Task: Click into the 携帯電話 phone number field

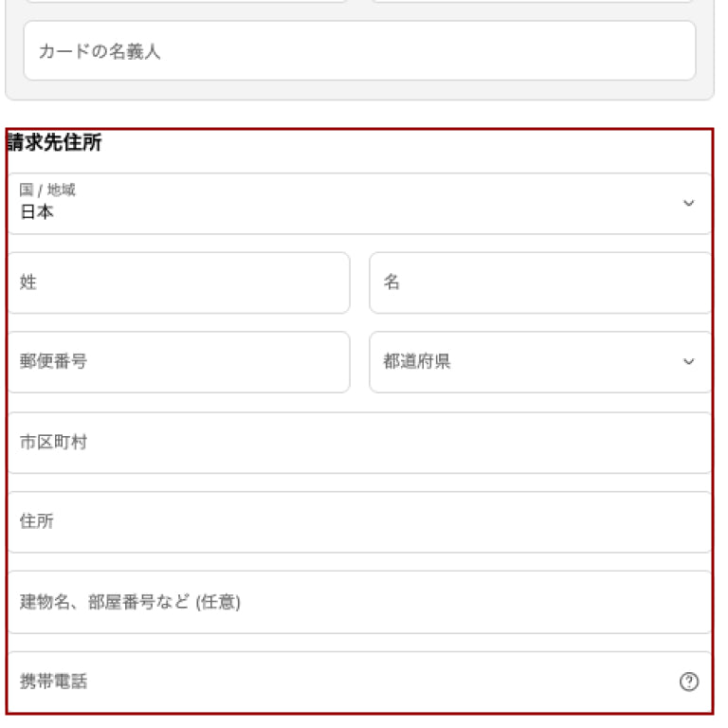Action: tap(341, 682)
